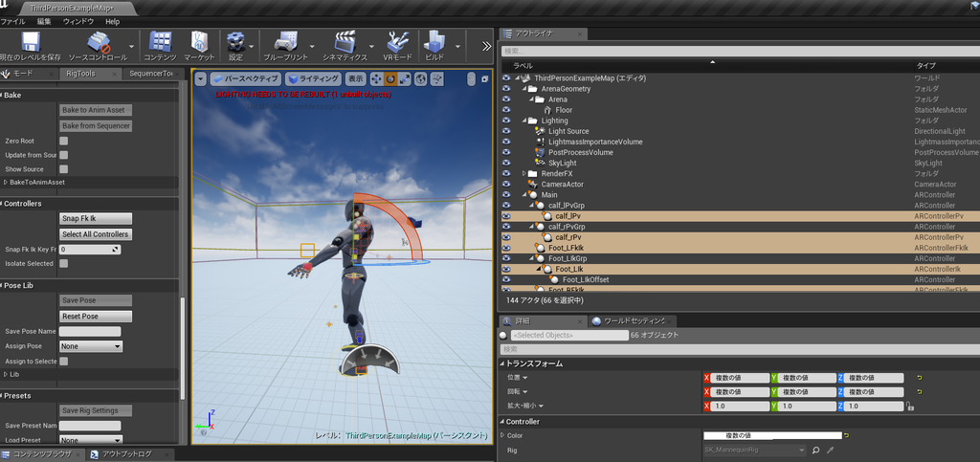Expand the Color property row

click(x=503, y=435)
